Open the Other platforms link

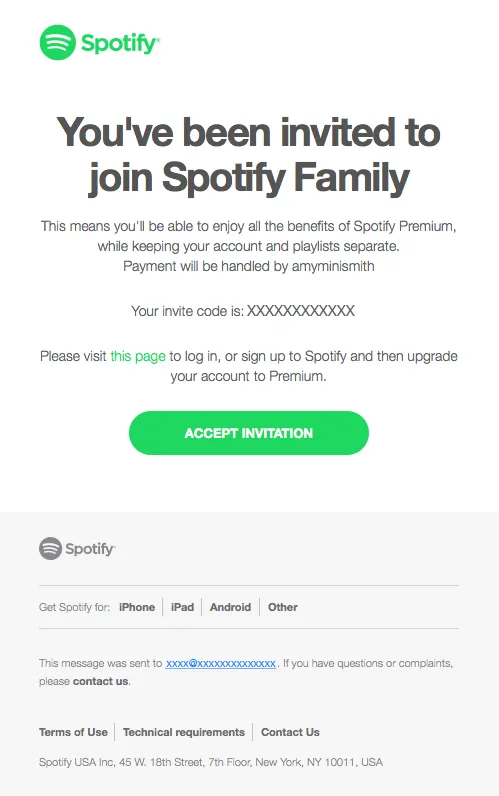[283, 607]
